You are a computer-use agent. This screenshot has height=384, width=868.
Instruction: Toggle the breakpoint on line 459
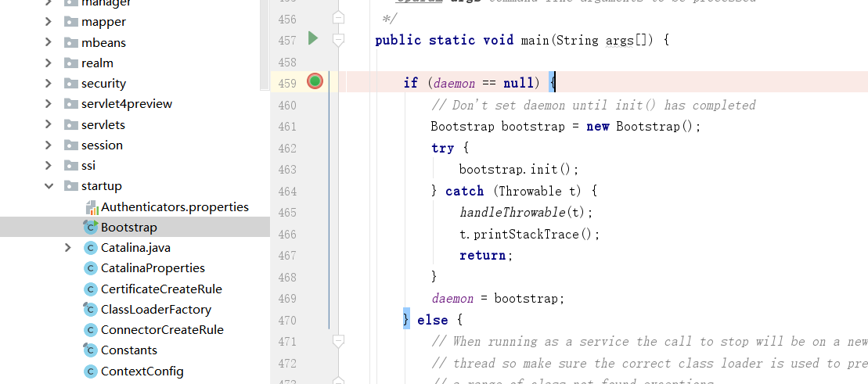pyautogui.click(x=315, y=81)
